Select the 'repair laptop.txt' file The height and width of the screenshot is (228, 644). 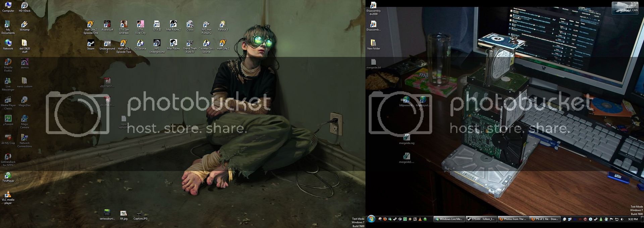click(124, 122)
